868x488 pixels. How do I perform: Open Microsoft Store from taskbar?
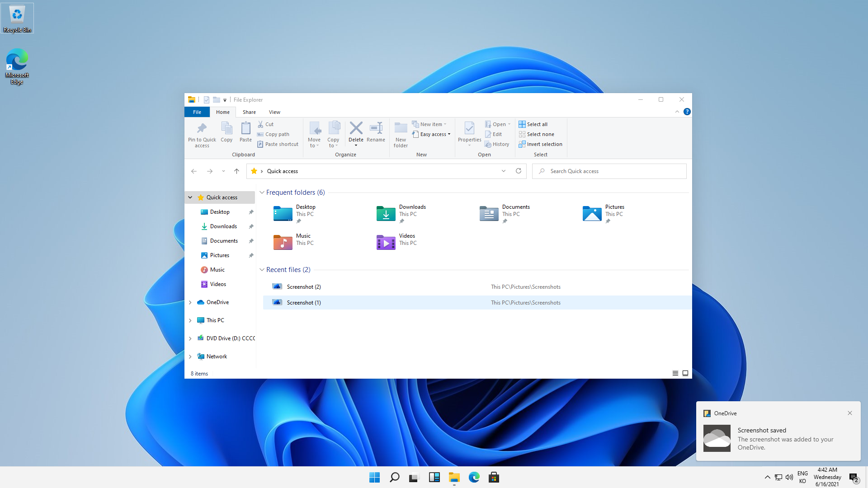pyautogui.click(x=494, y=477)
